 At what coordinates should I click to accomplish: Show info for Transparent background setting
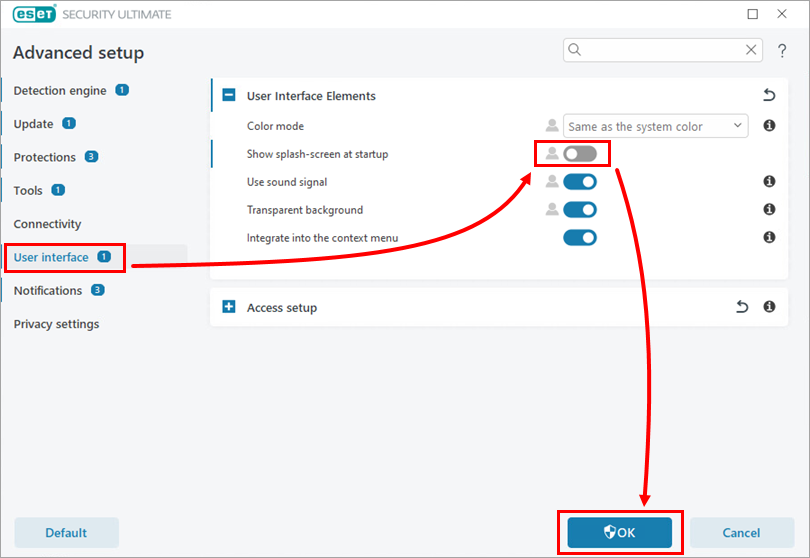[x=769, y=210]
